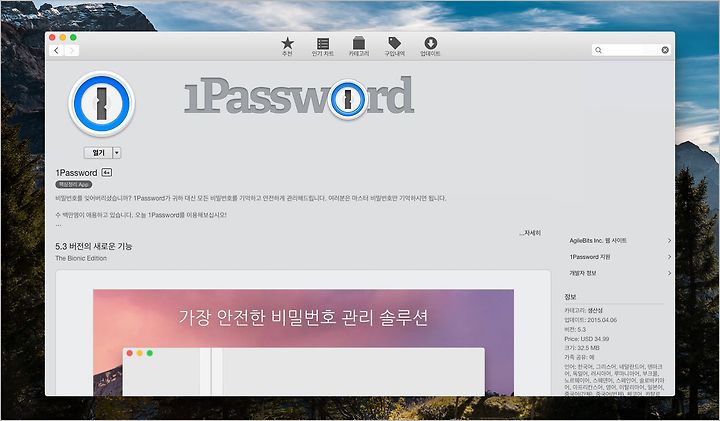720x421 pixels.
Task: Open the Updates (업데이트) tab
Action: (430, 47)
